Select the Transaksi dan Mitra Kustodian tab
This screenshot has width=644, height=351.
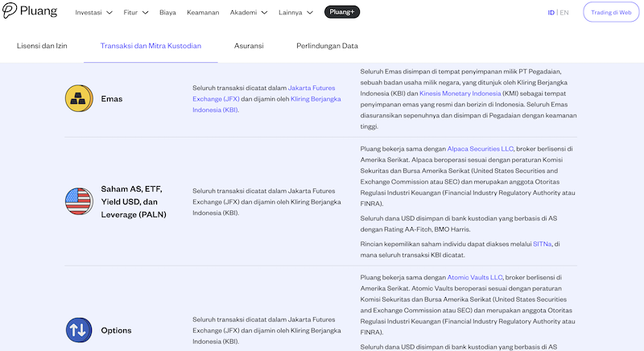click(x=151, y=46)
